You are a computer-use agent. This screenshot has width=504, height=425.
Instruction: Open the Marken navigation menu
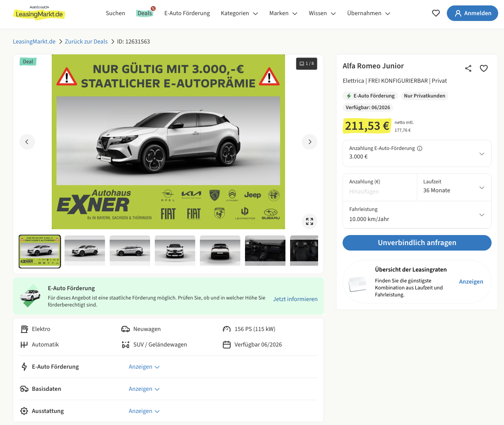[283, 13]
